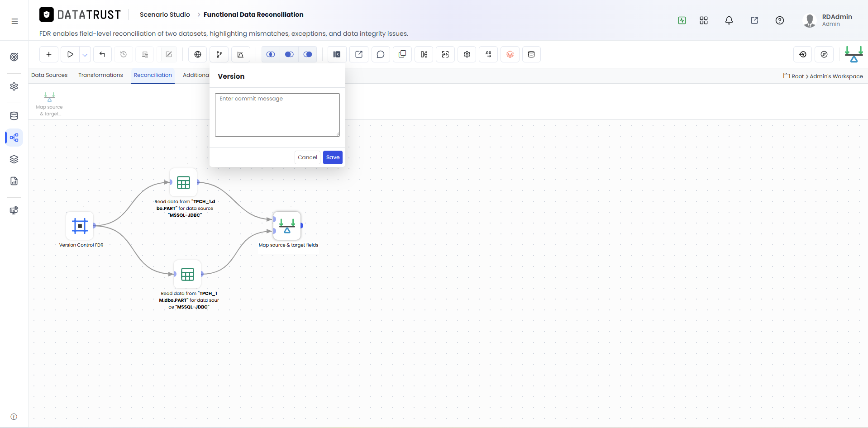The width and height of the screenshot is (868, 428).
Task: Select the Scenario Studio flow icon in sidebar
Action: coord(14,138)
